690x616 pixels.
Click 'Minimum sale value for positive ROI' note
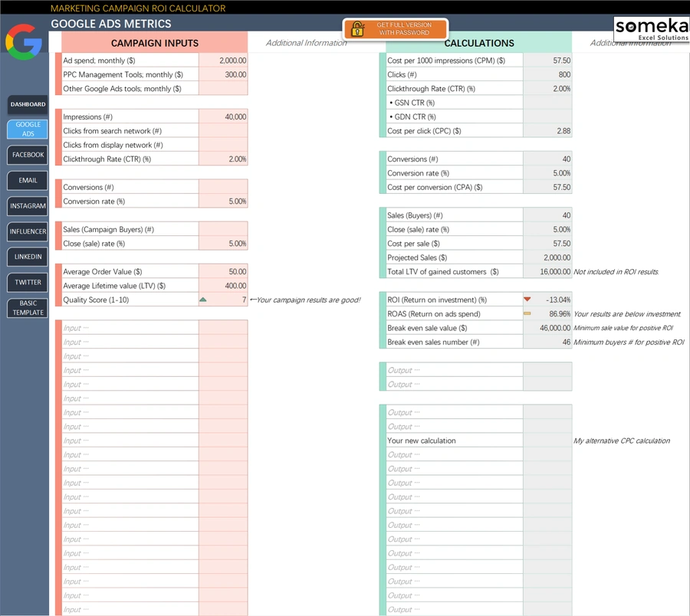623,328
